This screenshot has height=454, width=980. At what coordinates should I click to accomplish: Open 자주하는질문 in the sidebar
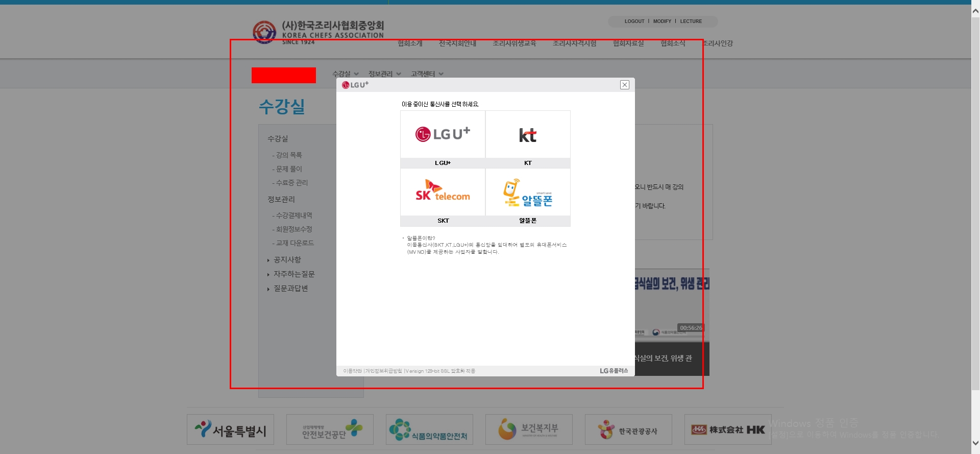click(x=294, y=274)
